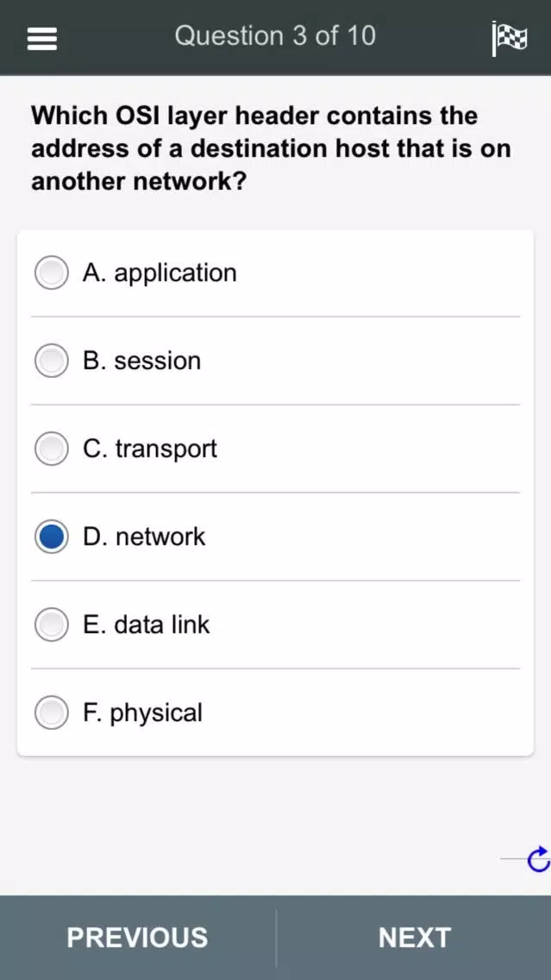This screenshot has width=551, height=980.
Task: Select radio button for F. physical
Action: [x=52, y=713]
